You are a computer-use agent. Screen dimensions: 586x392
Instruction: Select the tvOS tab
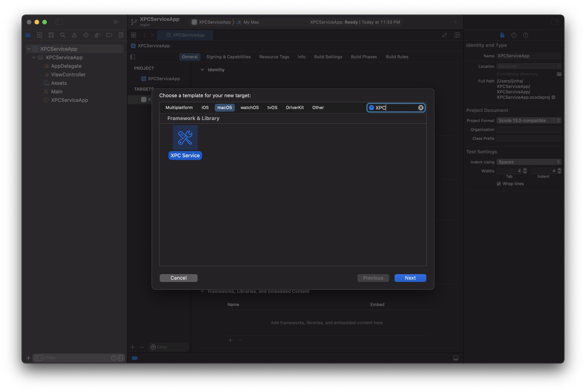[272, 107]
